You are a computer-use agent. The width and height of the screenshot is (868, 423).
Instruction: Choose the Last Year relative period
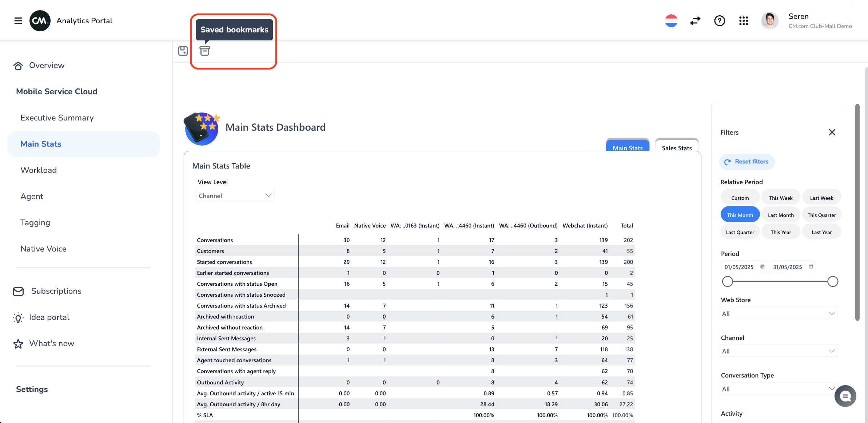click(x=821, y=232)
